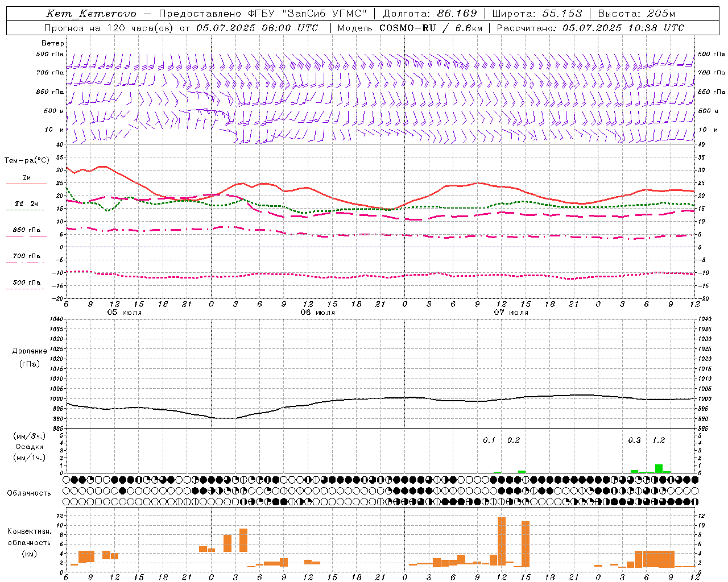
Task: Click the Давление panel label
Action: 30,351
